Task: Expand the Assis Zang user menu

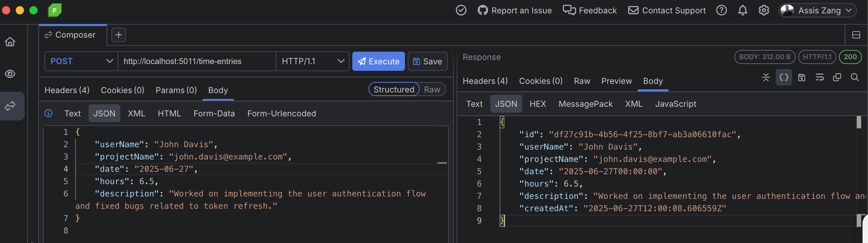Action: 818,10
